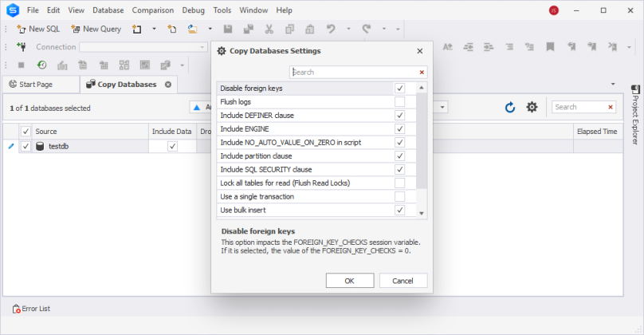Image resolution: width=644 pixels, height=335 pixels.
Task: Click the refresh icon in Copy Databases
Action: tap(510, 108)
